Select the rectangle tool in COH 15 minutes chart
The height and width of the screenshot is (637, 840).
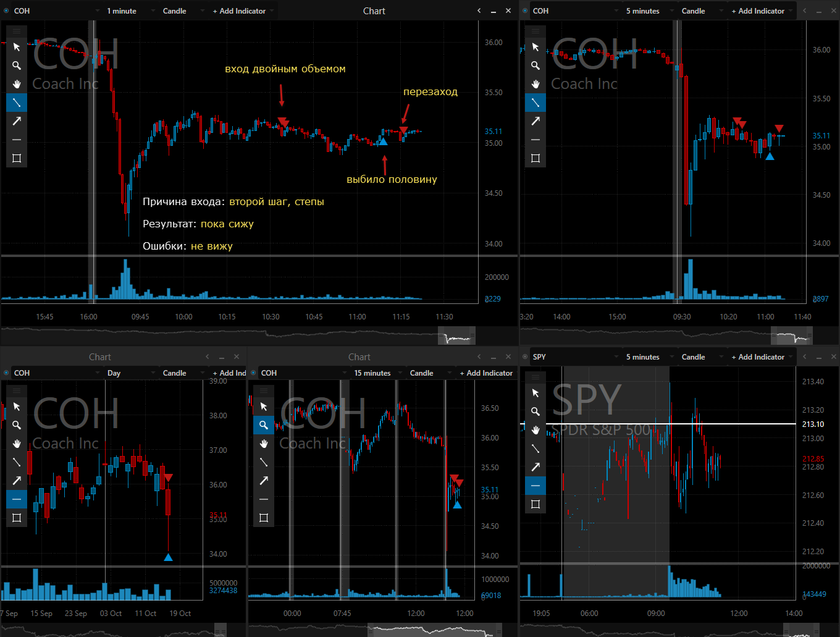(264, 518)
